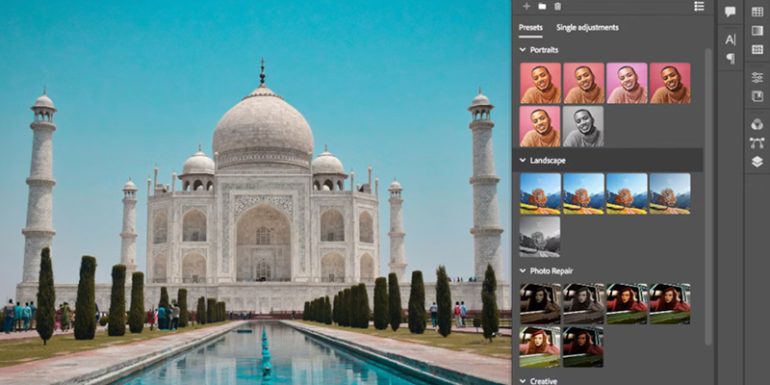This screenshot has height=385, width=770.
Task: Open the Gradients panel icon
Action: coord(757,30)
